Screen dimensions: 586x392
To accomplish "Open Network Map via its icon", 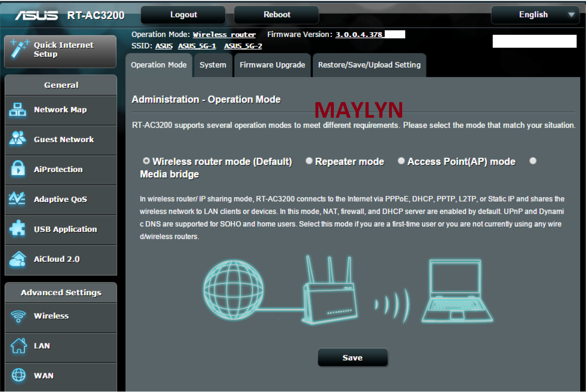I will (x=18, y=110).
